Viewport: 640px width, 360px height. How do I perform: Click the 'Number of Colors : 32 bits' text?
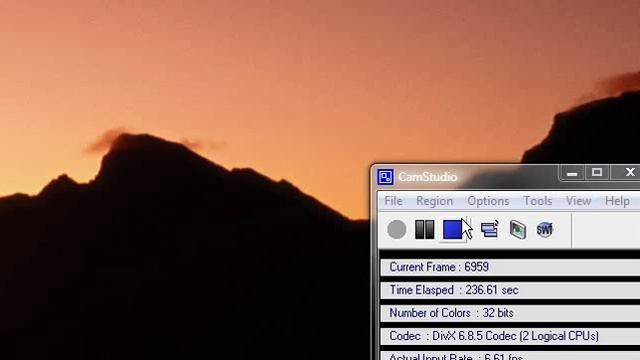[x=451, y=313]
